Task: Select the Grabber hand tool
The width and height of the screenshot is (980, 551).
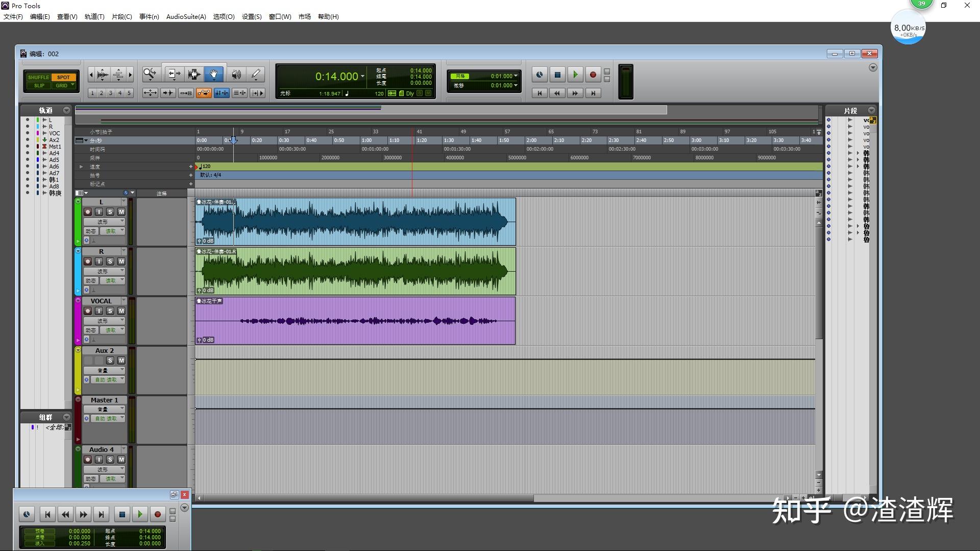Action: (214, 75)
